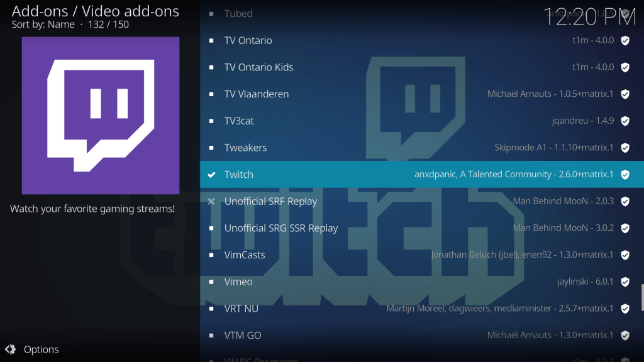Click the shield icon beside TV3cat
Image resolution: width=644 pixels, height=362 pixels.
[x=625, y=121]
